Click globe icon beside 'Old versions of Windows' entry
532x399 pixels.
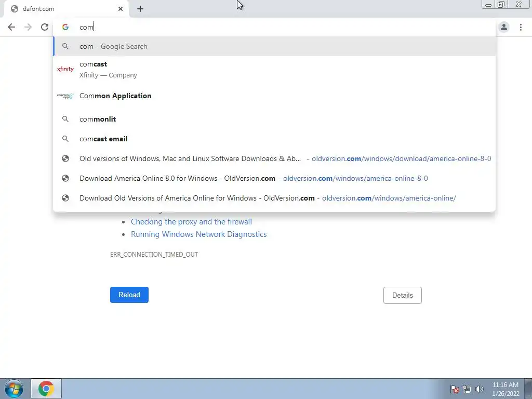pyautogui.click(x=65, y=158)
